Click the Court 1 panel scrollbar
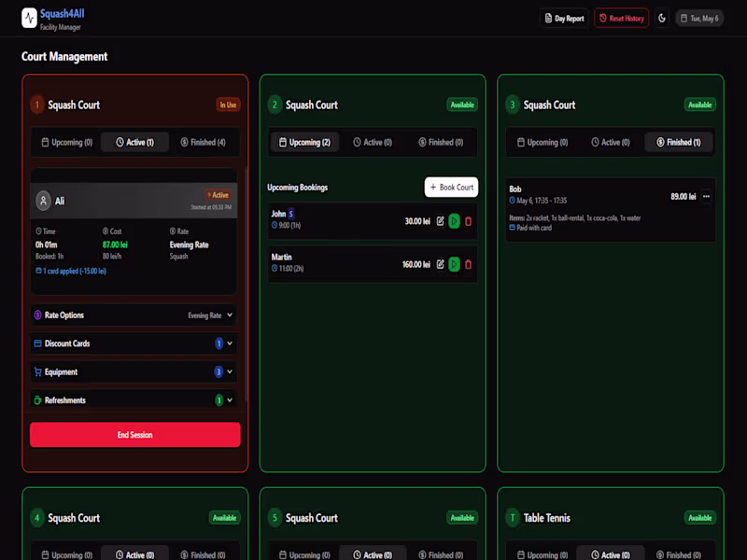This screenshot has height=560, width=747. pyautogui.click(x=246, y=286)
